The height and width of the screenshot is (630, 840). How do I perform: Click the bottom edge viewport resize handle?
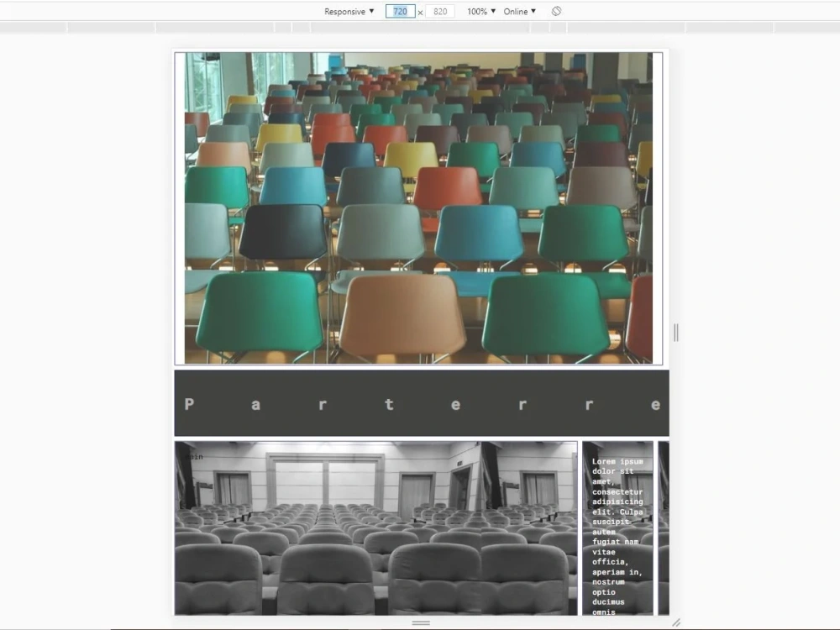(421, 623)
